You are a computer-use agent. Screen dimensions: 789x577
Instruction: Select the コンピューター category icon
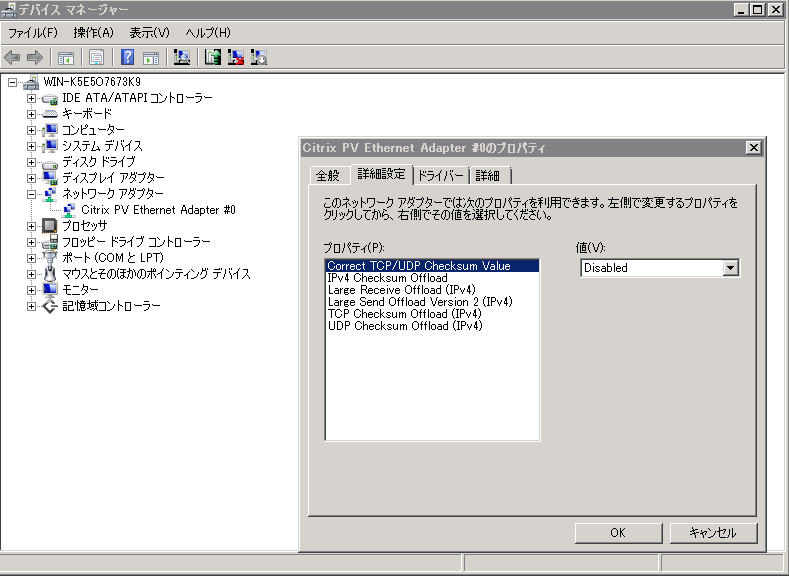[x=50, y=130]
